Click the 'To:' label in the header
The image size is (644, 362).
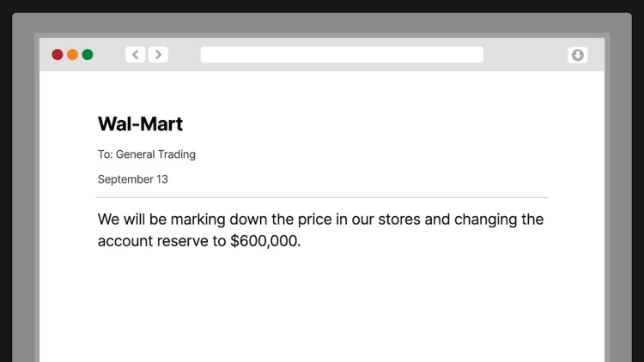click(x=105, y=154)
